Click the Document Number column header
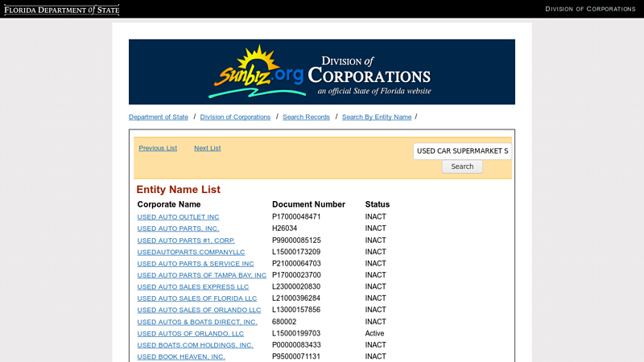 click(308, 204)
